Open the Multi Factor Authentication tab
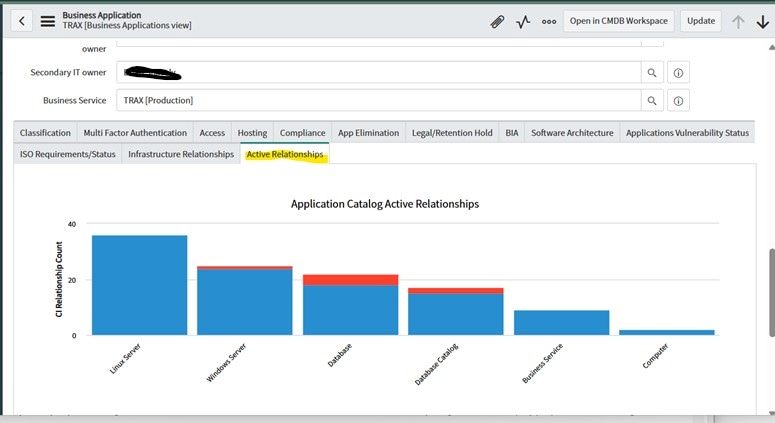The height and width of the screenshot is (423, 775). point(135,132)
